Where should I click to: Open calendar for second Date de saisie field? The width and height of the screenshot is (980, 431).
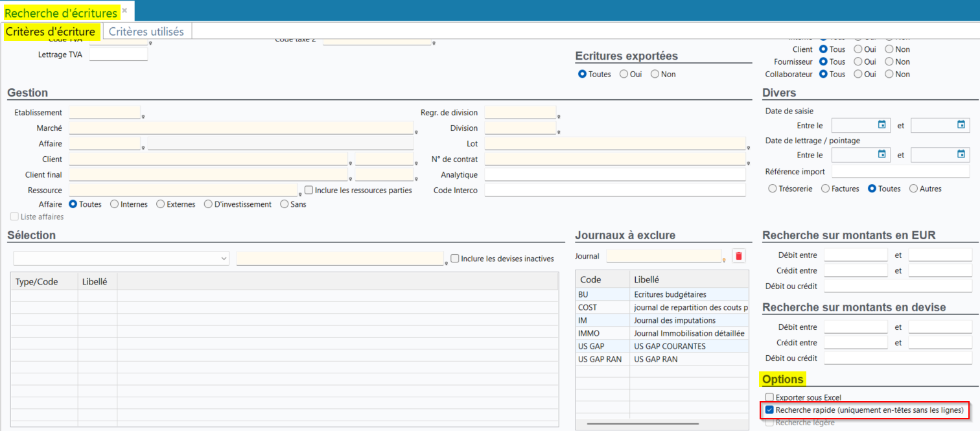[x=961, y=124]
